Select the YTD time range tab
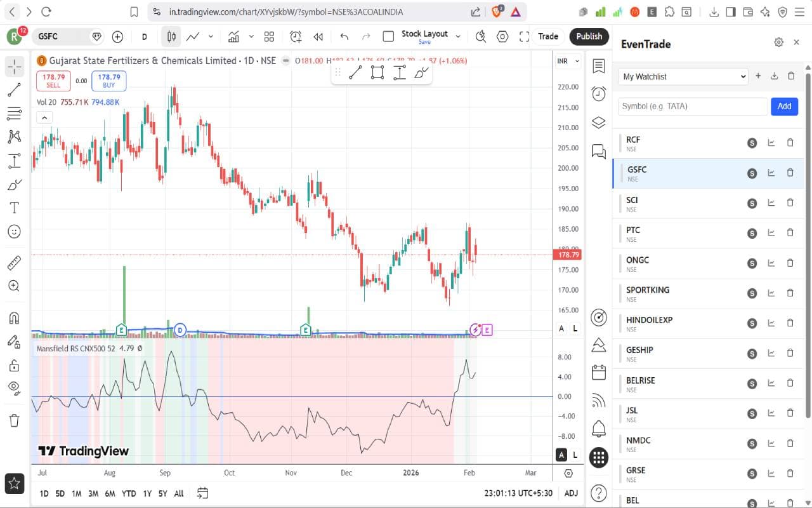This screenshot has width=812, height=508. coord(129,493)
